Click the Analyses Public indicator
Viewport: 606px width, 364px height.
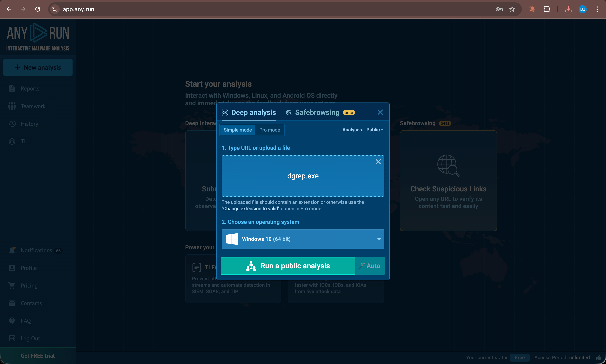pos(363,130)
